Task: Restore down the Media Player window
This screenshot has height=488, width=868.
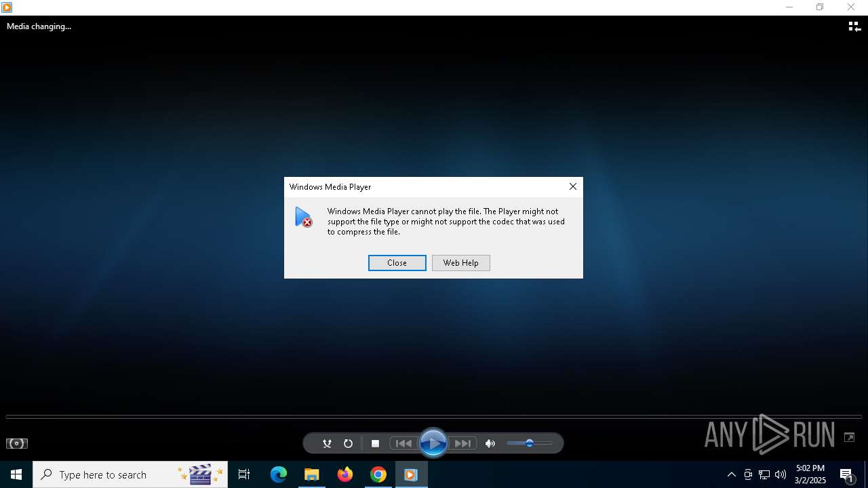Action: (x=820, y=7)
